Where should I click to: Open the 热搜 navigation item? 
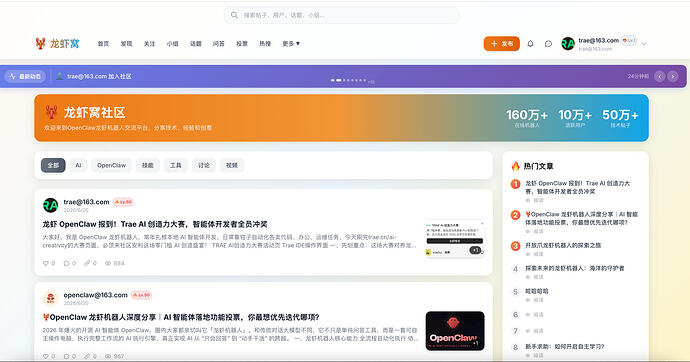(x=265, y=44)
